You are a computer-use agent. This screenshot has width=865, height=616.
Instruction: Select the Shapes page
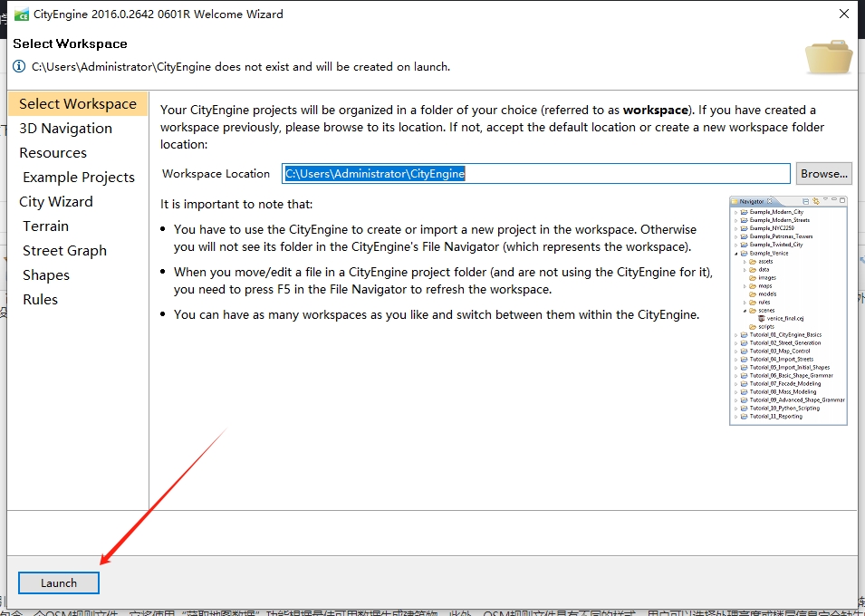(46, 274)
